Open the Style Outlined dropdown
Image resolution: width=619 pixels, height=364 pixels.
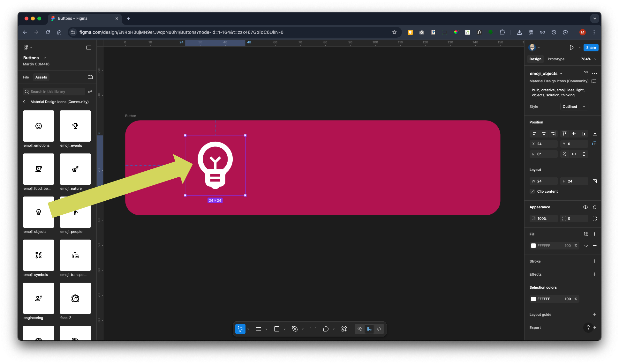(x=574, y=107)
